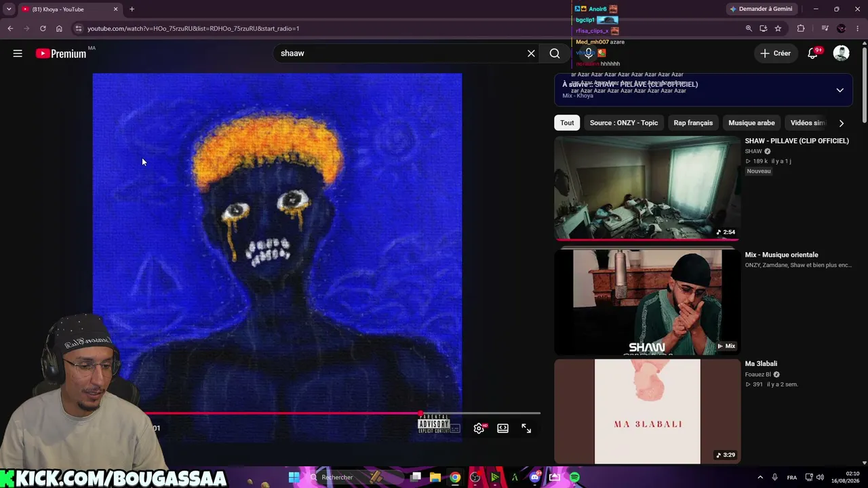The height and width of the screenshot is (488, 868).
Task: Open the Chrome three-dot menu
Action: 858,28
